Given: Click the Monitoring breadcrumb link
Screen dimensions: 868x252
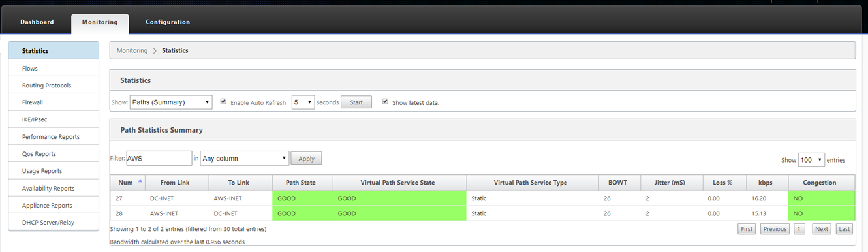Looking at the screenshot, I should [x=132, y=50].
